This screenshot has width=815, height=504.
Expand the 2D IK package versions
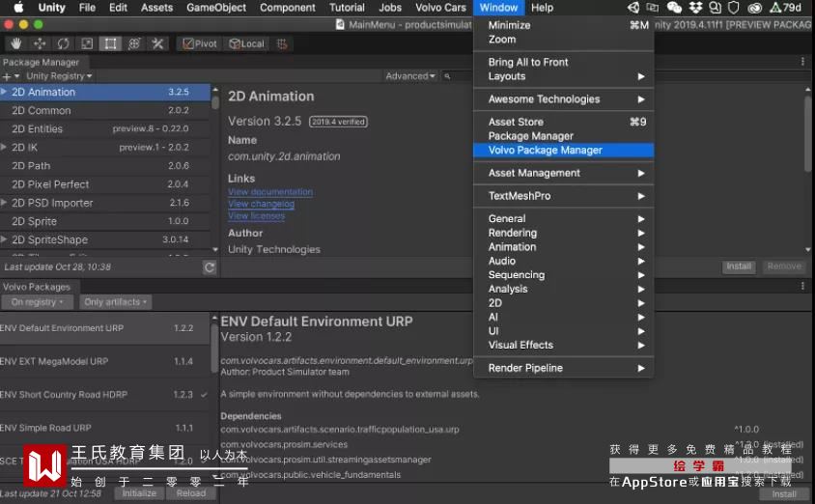click(x=4, y=147)
